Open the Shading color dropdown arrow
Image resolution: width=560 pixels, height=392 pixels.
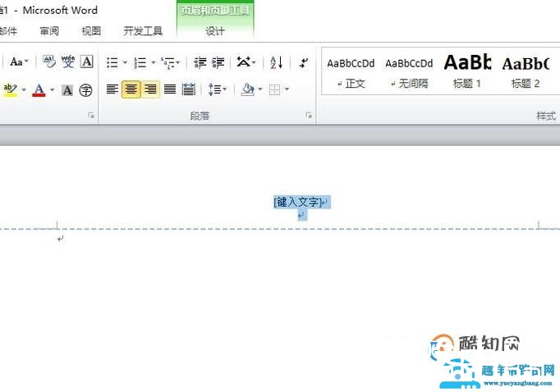(x=260, y=89)
